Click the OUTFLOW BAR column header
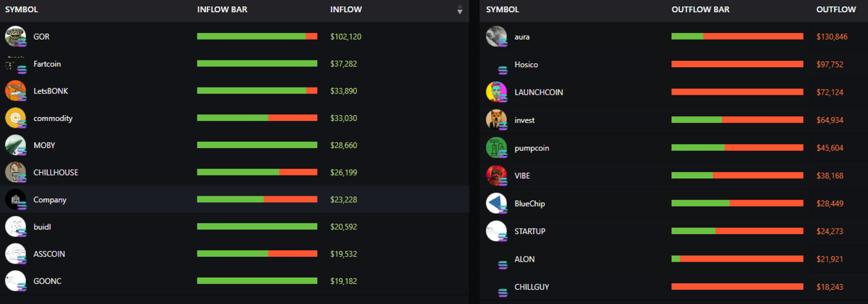The height and width of the screenshot is (304, 868). tap(700, 9)
